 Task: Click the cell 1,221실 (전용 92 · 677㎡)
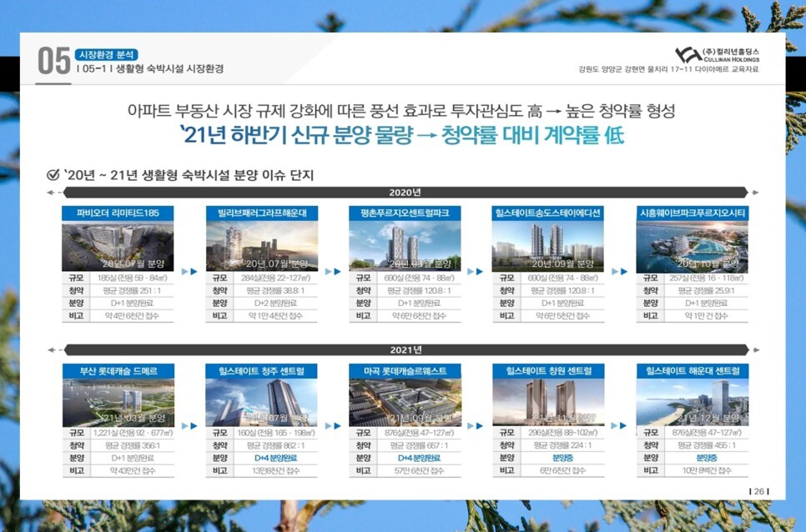coord(133,433)
